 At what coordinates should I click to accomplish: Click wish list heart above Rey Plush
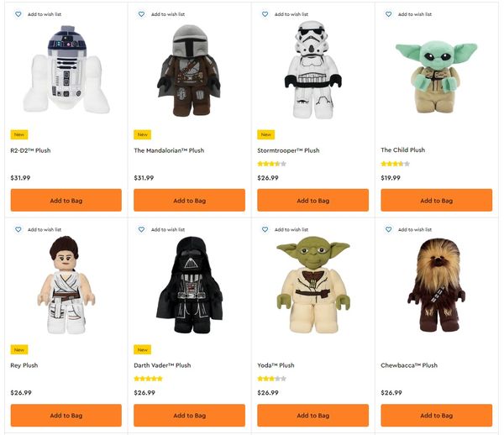pyautogui.click(x=18, y=229)
